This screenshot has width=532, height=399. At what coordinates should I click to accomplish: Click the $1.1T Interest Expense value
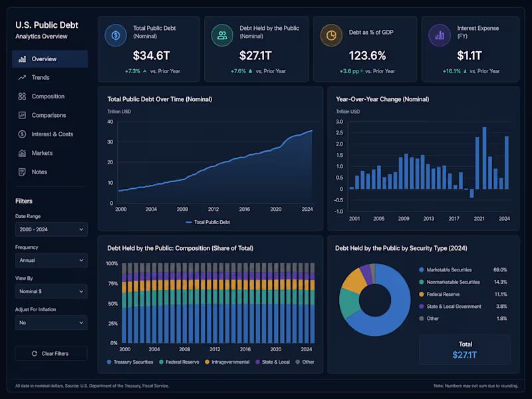pyautogui.click(x=469, y=56)
